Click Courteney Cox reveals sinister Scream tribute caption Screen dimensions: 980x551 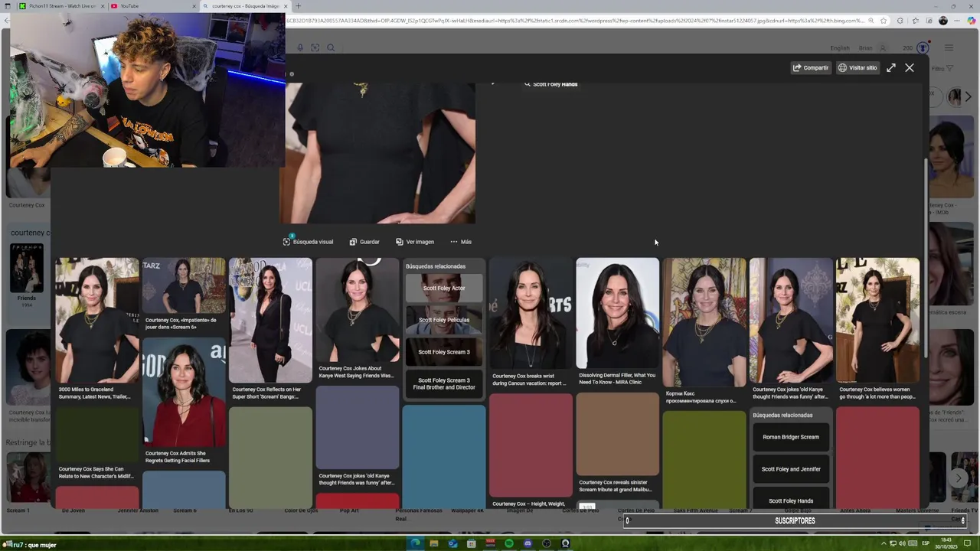click(616, 486)
